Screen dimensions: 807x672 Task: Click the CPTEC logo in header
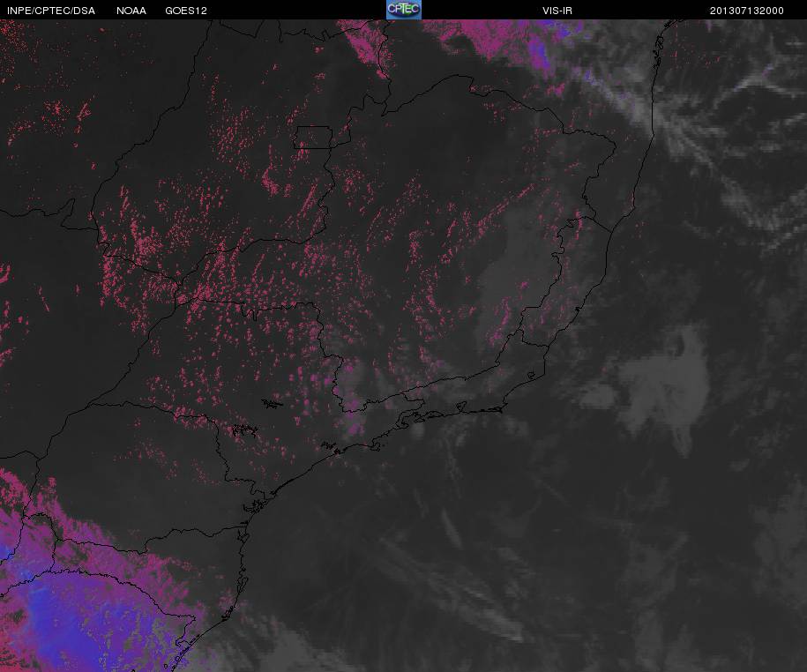[404, 10]
